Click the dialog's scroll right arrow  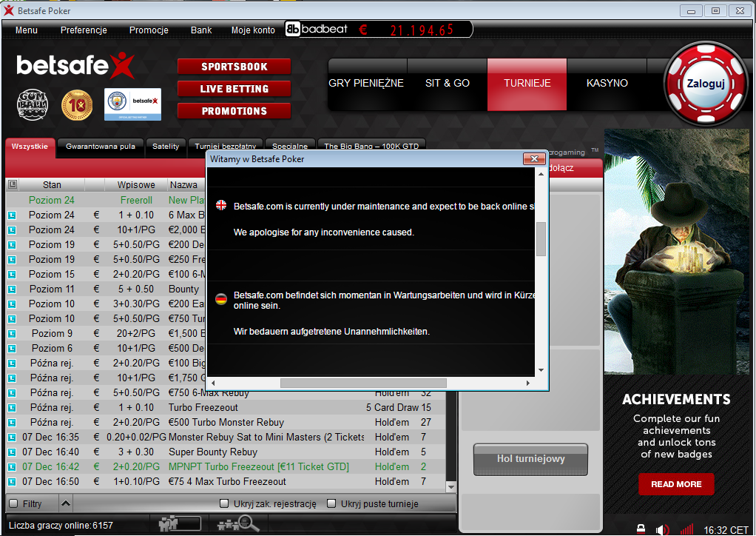528,383
